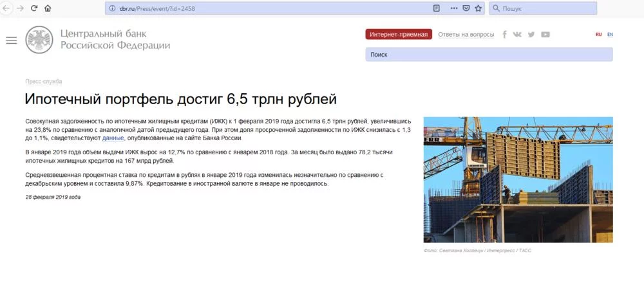Open the Ответы на вопросы link
Screen dimensions: 644x290
(x=466, y=35)
